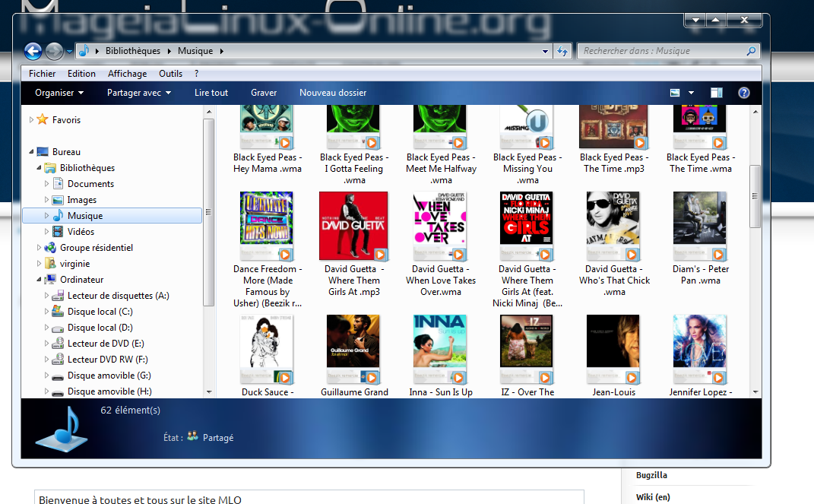
Task: Refresh the Musique folder view
Action: (562, 51)
